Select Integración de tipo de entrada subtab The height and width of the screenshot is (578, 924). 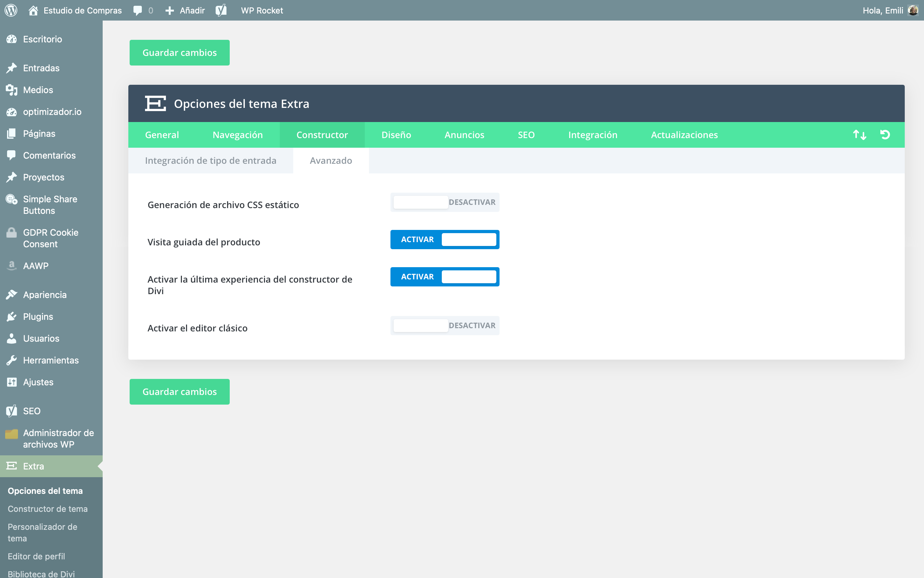pos(210,161)
